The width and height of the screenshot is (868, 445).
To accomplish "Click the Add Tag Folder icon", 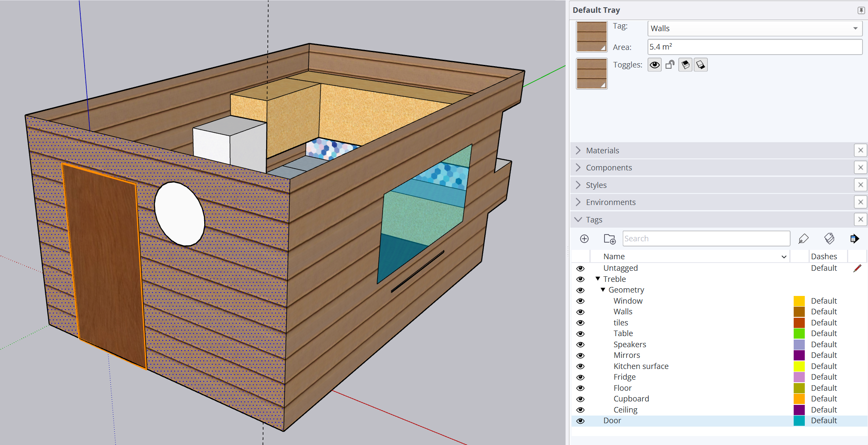I will pos(610,239).
